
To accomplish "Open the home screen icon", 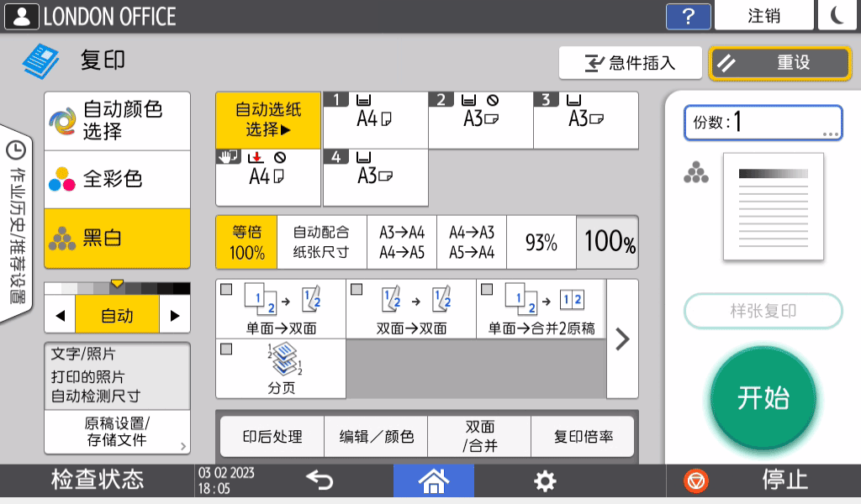I will click(x=433, y=480).
